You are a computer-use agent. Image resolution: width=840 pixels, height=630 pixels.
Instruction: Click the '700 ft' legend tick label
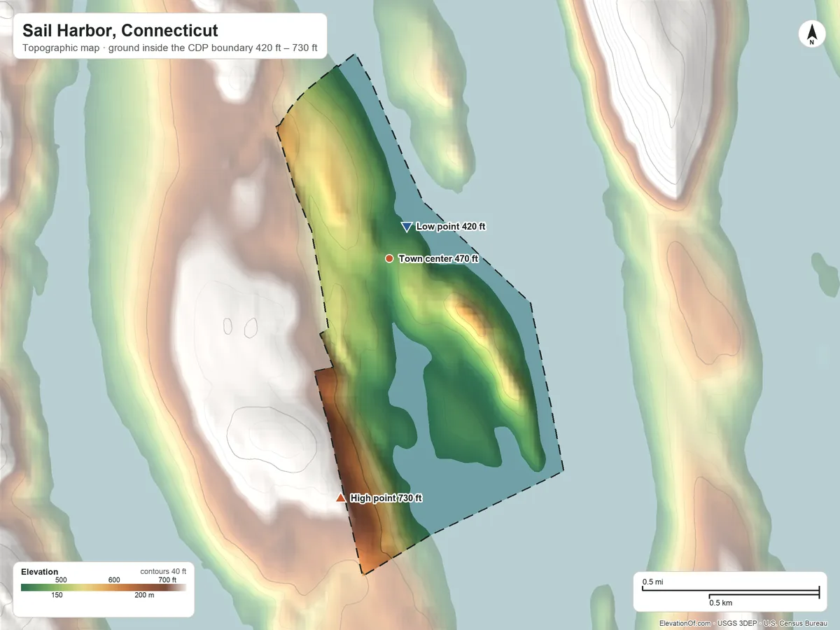pyautogui.click(x=167, y=580)
